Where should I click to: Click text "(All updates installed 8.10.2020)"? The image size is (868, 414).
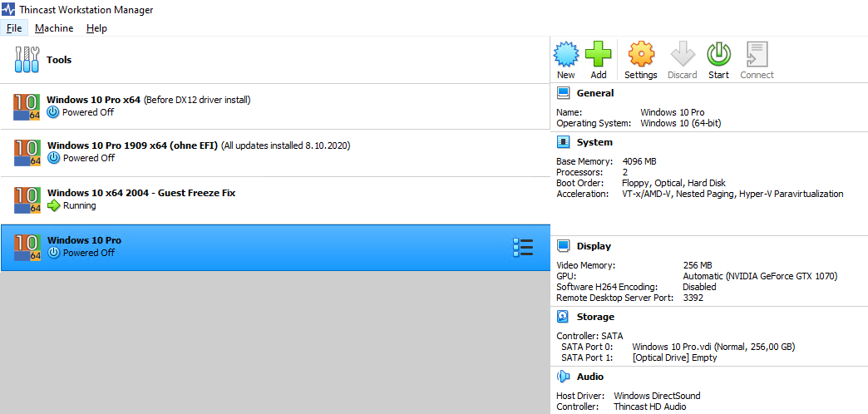coord(286,145)
